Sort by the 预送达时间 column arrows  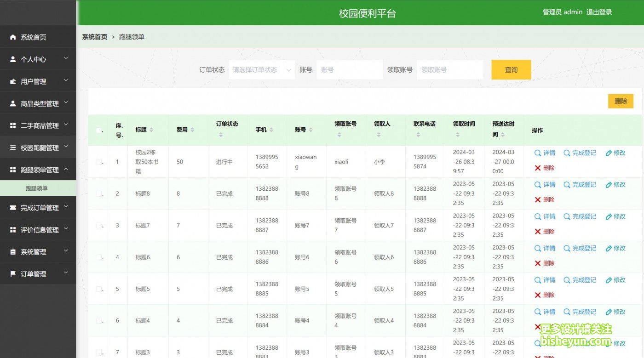503,135
